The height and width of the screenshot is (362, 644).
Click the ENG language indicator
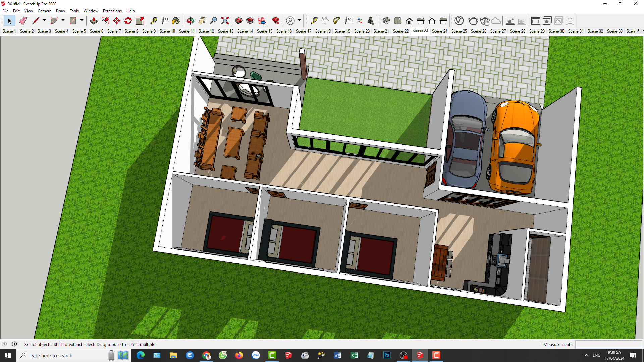point(596,355)
